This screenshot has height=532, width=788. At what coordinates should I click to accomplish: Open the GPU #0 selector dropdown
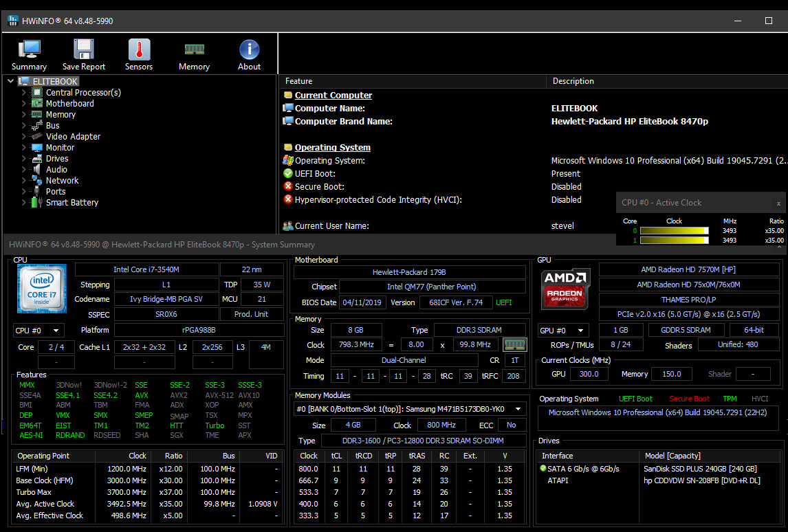point(563,331)
